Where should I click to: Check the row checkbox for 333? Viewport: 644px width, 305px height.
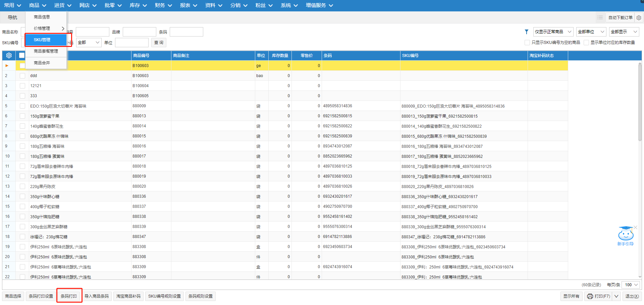[x=22, y=96]
